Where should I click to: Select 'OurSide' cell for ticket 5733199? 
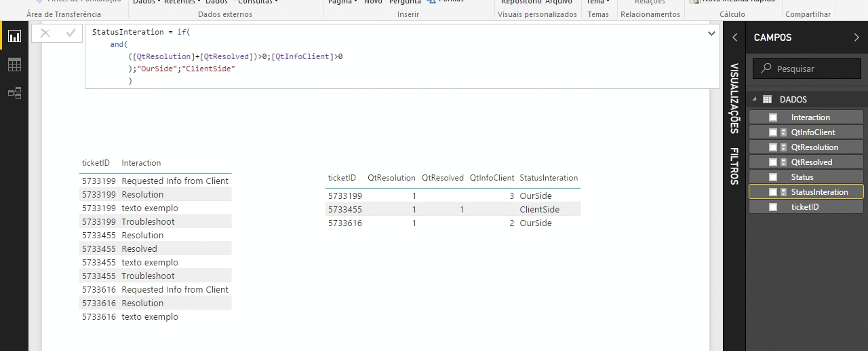(x=536, y=196)
